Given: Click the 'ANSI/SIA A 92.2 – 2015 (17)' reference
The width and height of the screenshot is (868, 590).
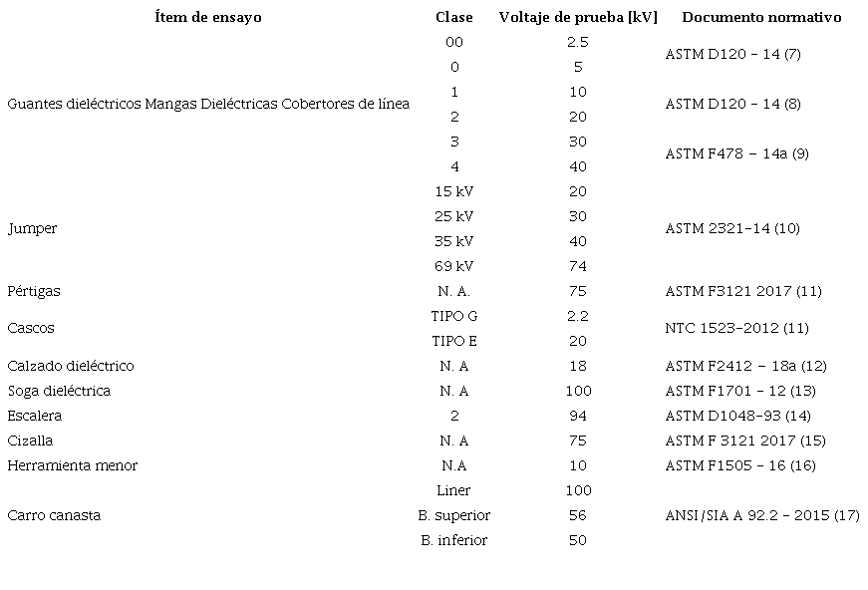Looking at the screenshot, I should tap(761, 515).
